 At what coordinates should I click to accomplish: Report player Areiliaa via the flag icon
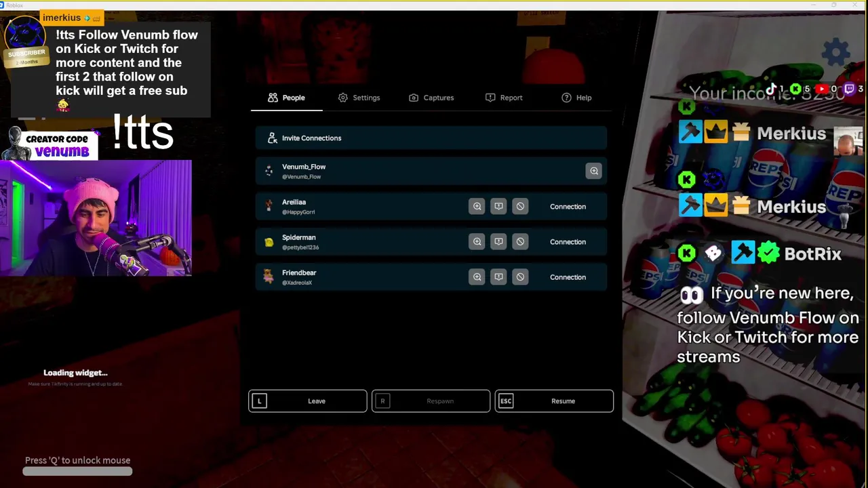click(x=498, y=206)
